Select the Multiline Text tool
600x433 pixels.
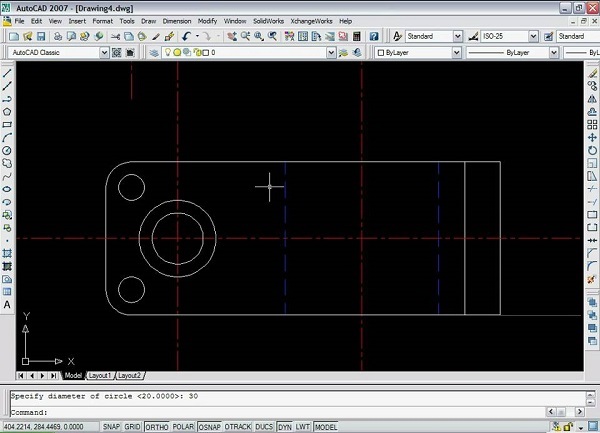pyautogui.click(x=7, y=305)
